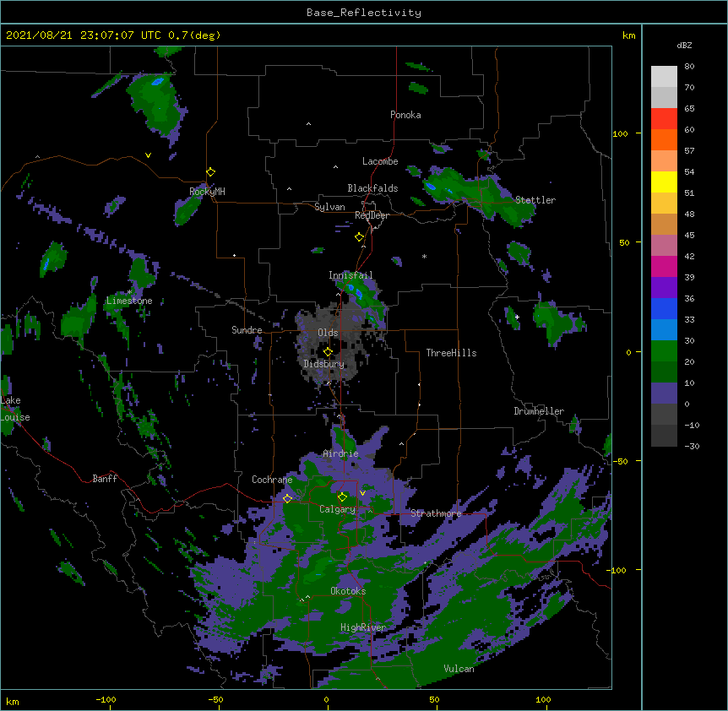Viewport: 728px width, 711px height.
Task: Pick the red 65-60 dBZ legend swatch
Action: tap(664, 119)
